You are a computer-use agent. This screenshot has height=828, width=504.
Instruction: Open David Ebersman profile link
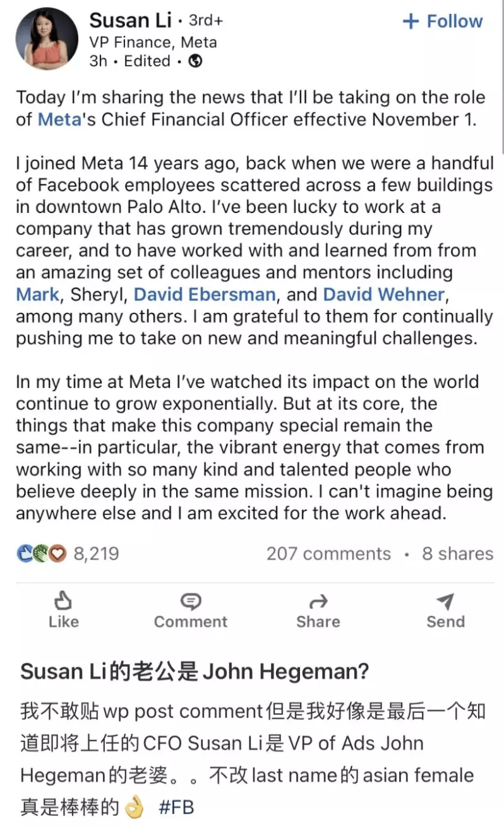[205, 294]
